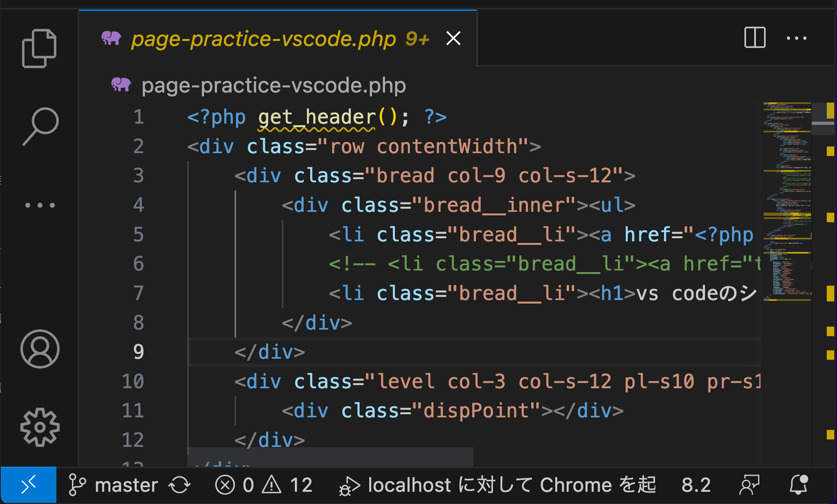Open the Manage gear icon

tap(40, 427)
